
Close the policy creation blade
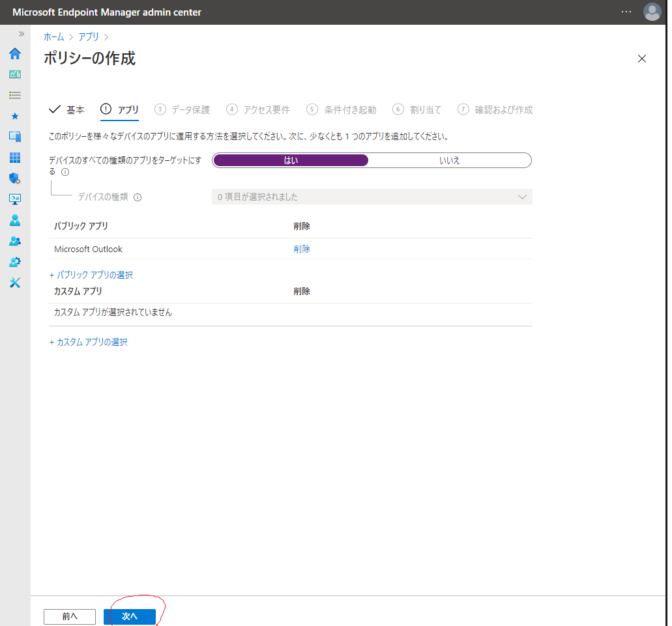pos(641,59)
